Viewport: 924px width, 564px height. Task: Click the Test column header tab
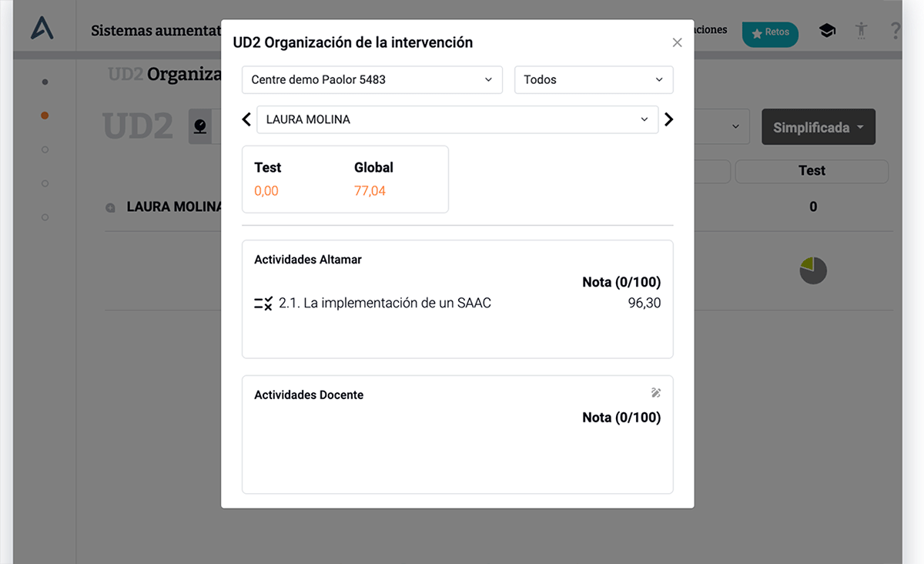(x=812, y=171)
